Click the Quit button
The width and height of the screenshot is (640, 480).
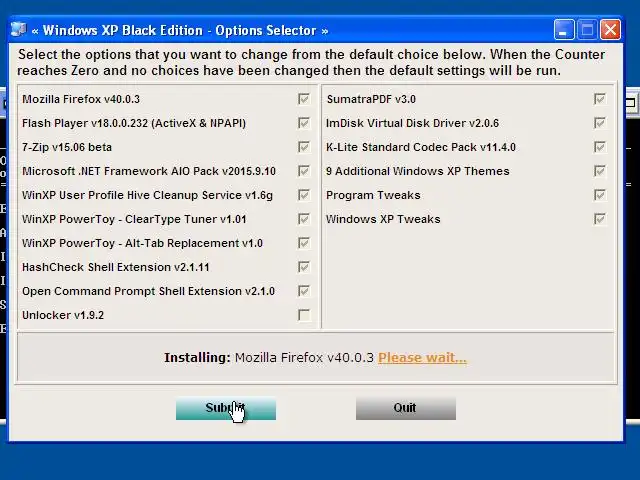[x=406, y=408]
